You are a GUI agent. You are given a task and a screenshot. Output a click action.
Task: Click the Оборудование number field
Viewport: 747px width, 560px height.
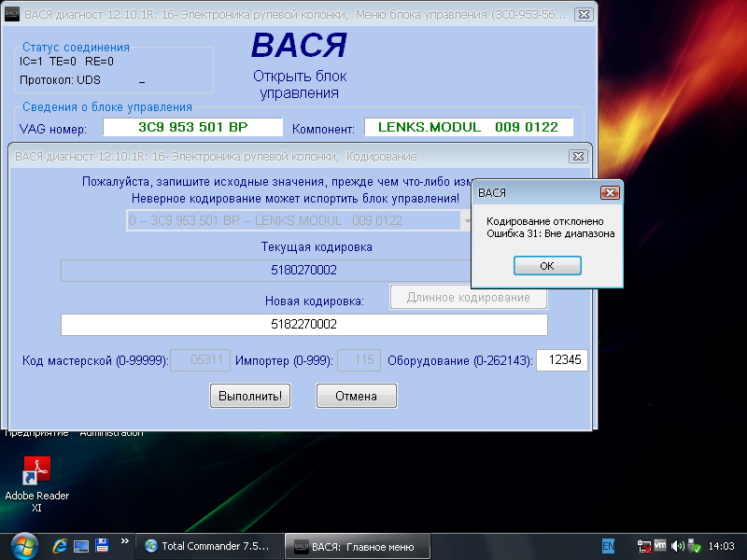click(x=562, y=360)
